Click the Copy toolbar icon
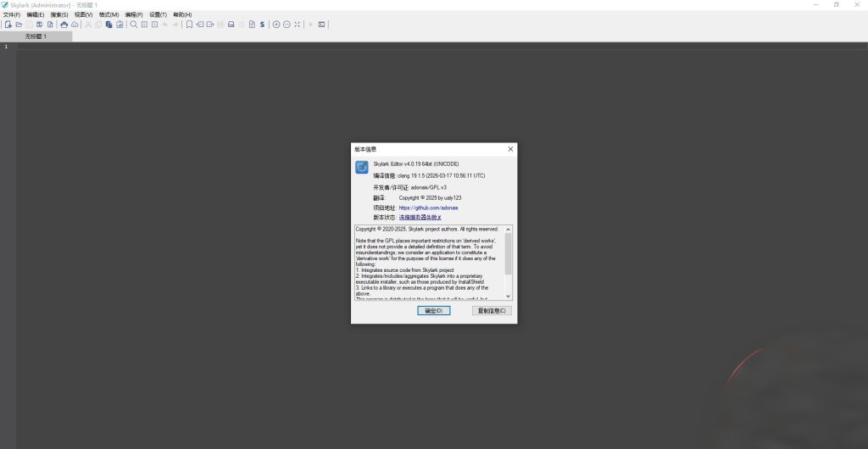Image resolution: width=868 pixels, height=449 pixels. pyautogui.click(x=98, y=25)
